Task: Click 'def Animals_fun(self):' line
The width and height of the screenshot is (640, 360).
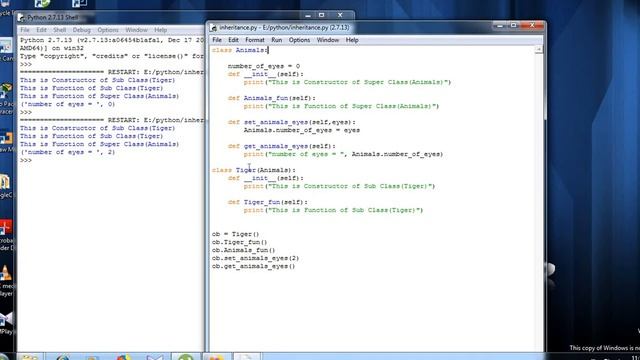Action: coord(271,98)
